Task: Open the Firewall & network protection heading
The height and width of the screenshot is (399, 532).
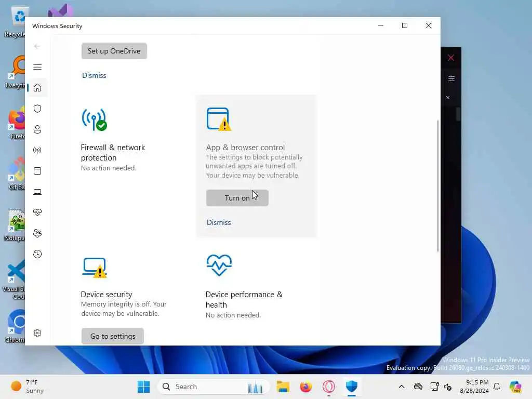Action: (113, 152)
